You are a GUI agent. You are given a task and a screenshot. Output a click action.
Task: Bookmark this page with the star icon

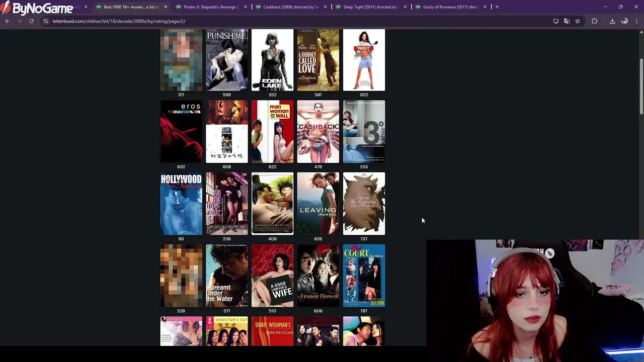(578, 21)
